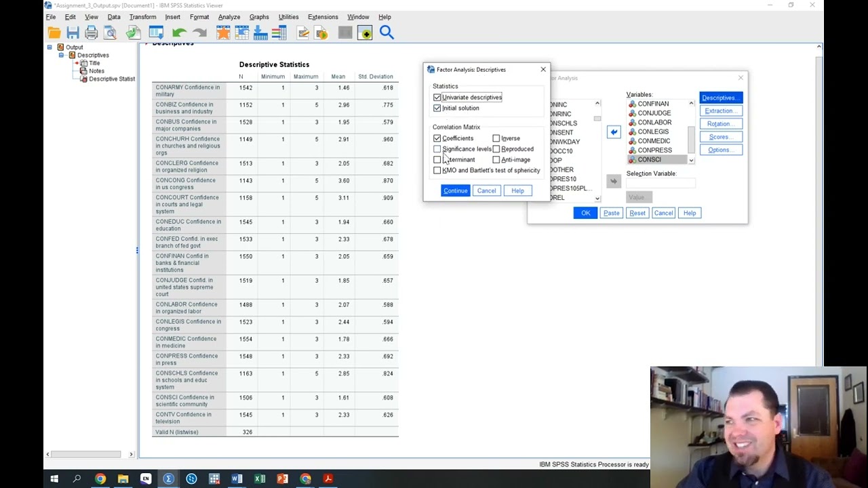Click the Go to Case toolbar icon
Screen dimensions: 868x488
(241, 33)
